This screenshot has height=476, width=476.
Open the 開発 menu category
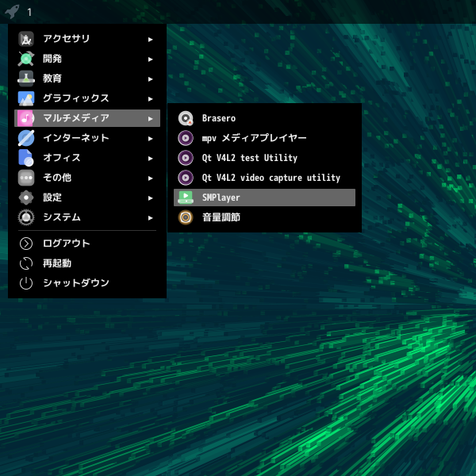(x=52, y=59)
